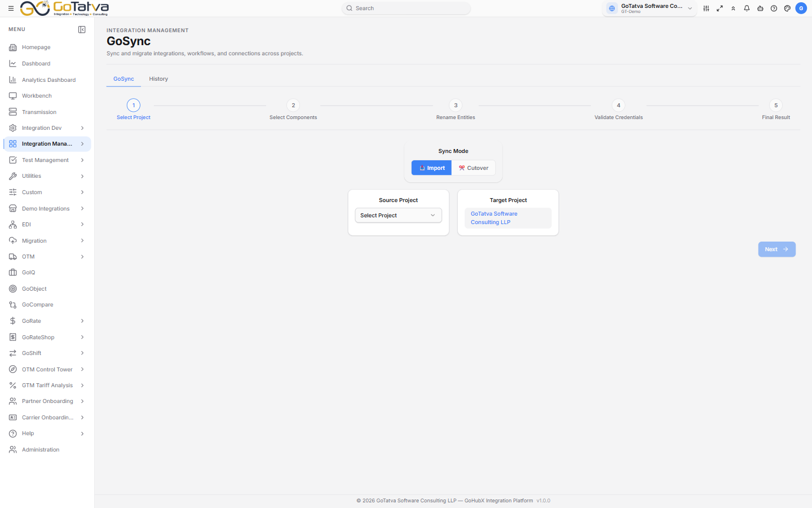Screen dimensions: 812x508
Task: Open the Select Project source dropdown
Action: [398, 216]
